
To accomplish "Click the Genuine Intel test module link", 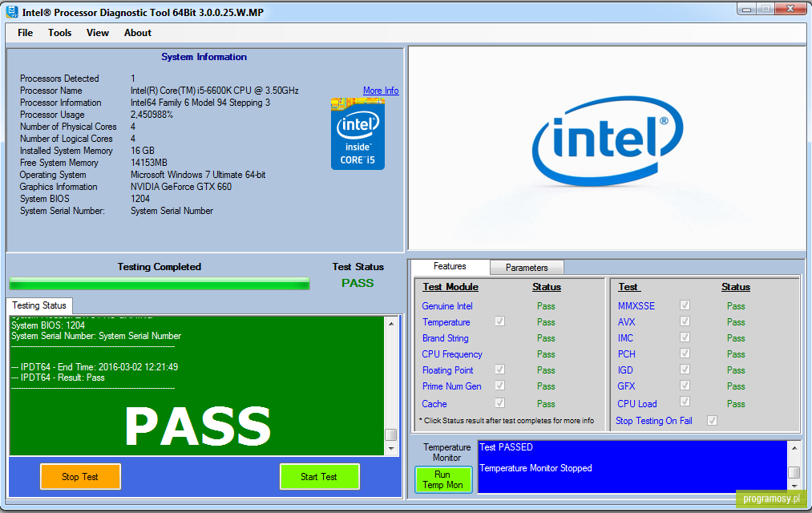I will coord(447,306).
